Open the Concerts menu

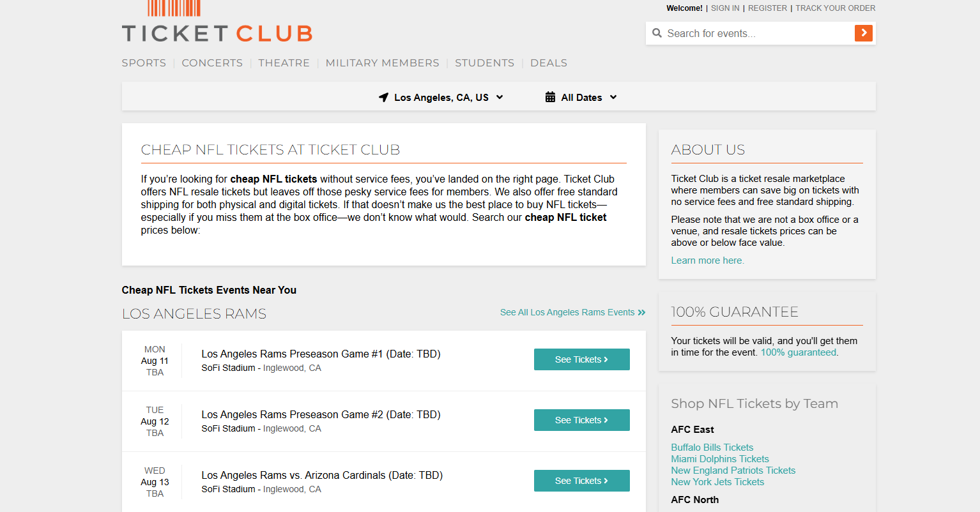(212, 63)
